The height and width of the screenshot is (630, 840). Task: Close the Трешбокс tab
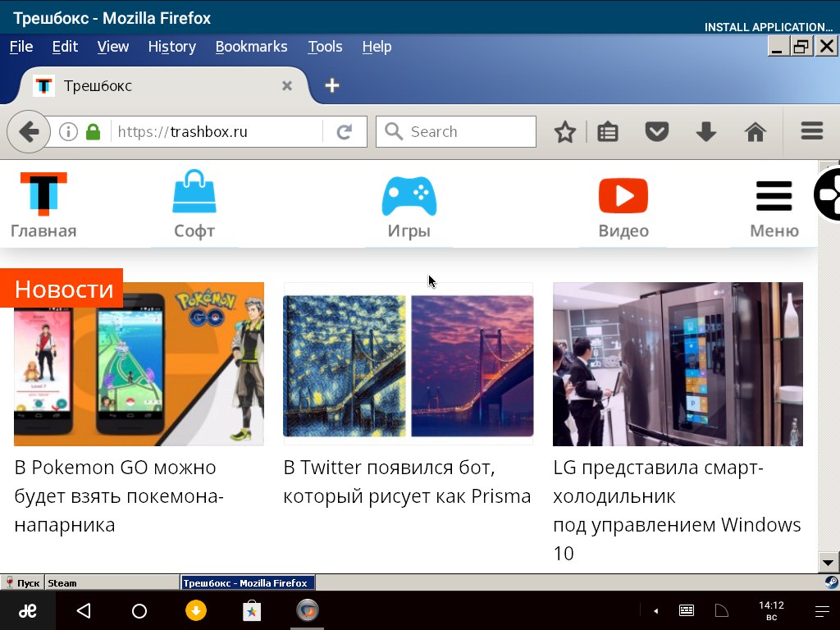[x=287, y=85]
